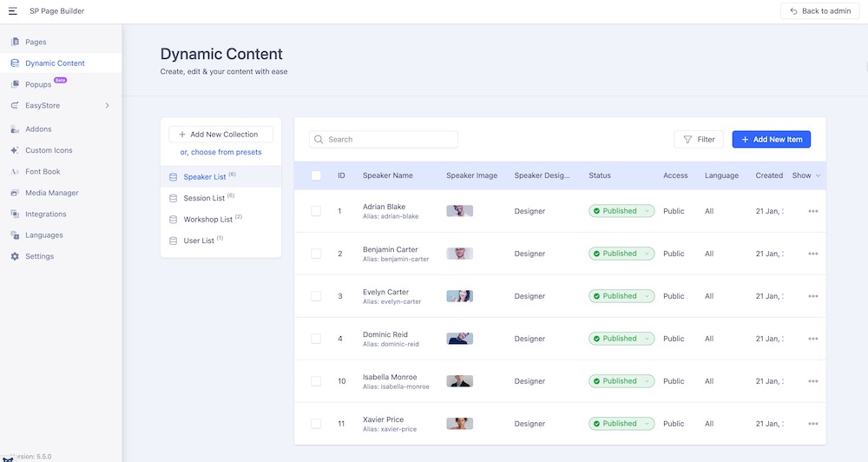The image size is (868, 462).
Task: Click the hamburger menu icon
Action: pyautogui.click(x=13, y=10)
